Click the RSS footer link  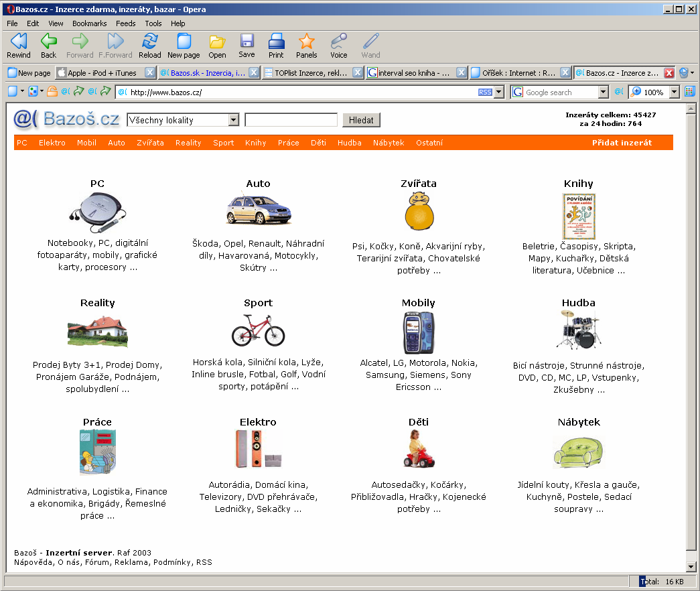(204, 562)
